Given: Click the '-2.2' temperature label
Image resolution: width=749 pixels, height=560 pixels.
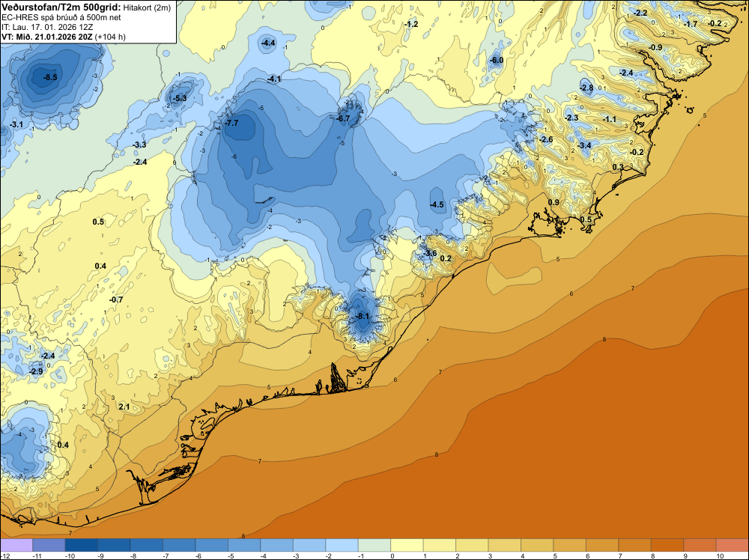Looking at the screenshot, I should (640, 13).
